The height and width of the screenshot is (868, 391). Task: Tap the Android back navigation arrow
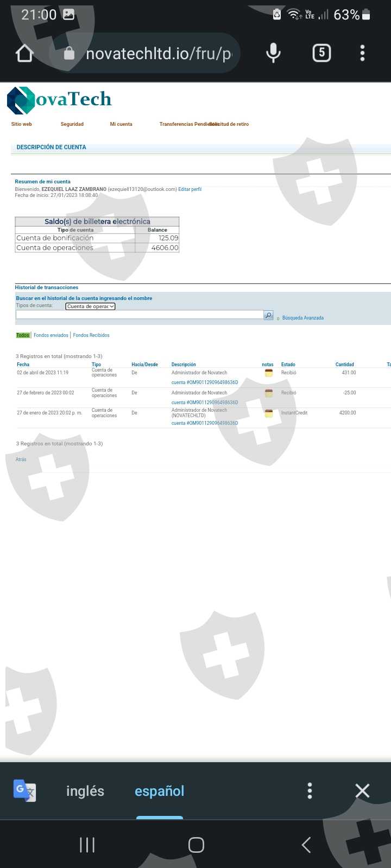306,845
